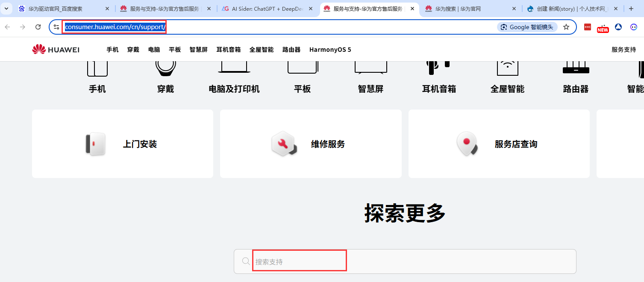644x282 pixels.
Task: Close the active 服务与支持 tab
Action: (x=412, y=9)
